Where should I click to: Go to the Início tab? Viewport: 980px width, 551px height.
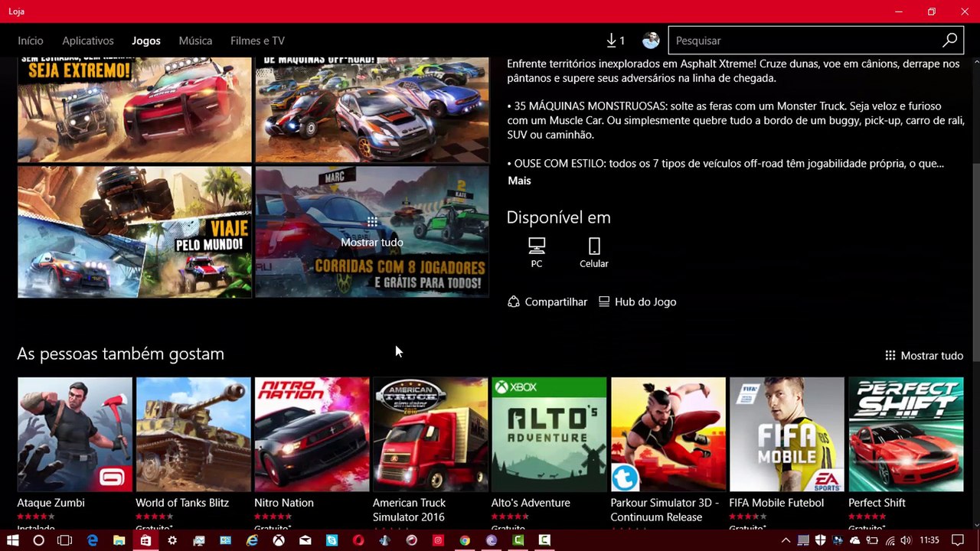click(x=31, y=41)
